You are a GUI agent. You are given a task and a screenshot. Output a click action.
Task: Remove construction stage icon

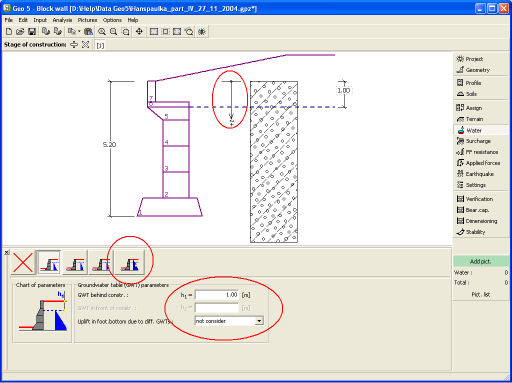[x=86, y=45]
